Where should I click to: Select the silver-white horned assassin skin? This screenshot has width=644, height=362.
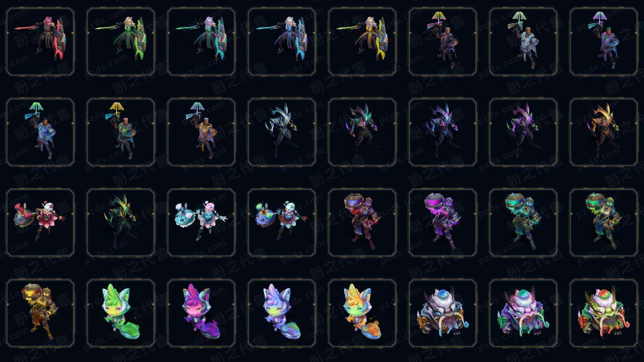click(x=282, y=132)
